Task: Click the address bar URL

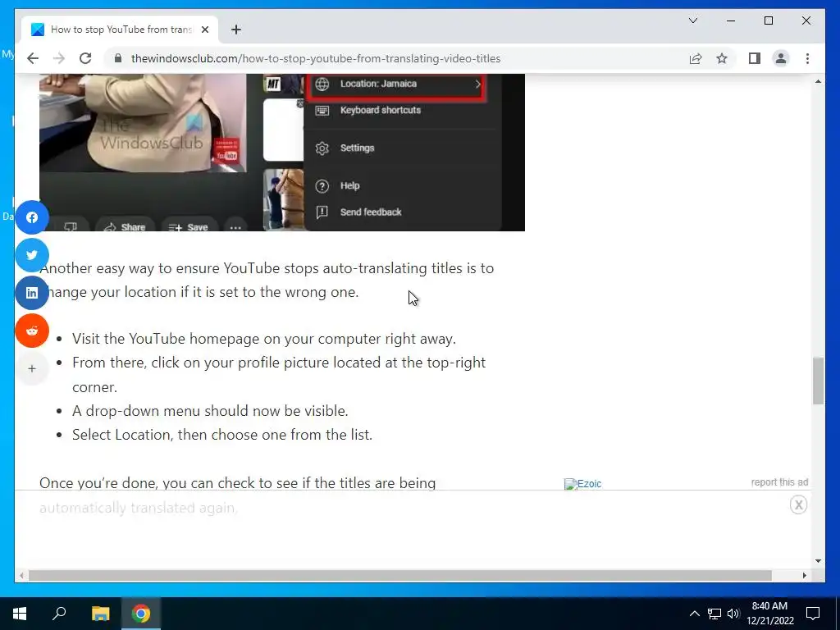Action: (x=316, y=58)
